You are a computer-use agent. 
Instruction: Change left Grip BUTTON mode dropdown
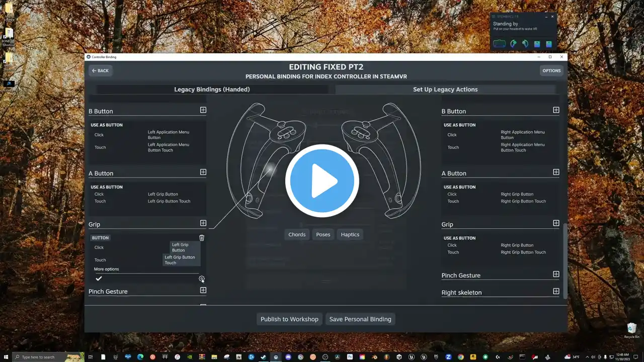coord(100,238)
